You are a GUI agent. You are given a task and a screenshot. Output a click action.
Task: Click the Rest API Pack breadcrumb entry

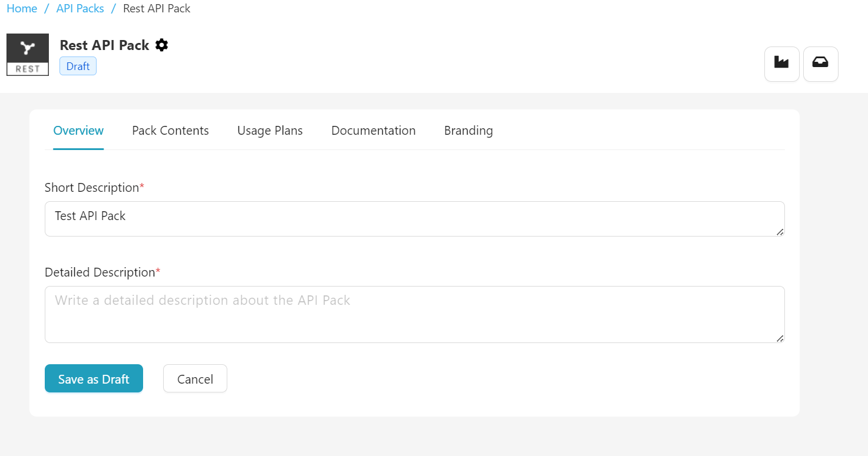tap(157, 8)
